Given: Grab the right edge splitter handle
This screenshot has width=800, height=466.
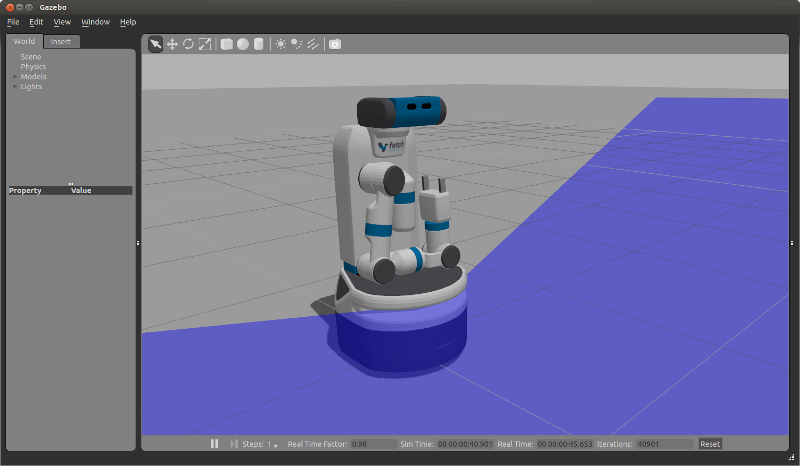Looking at the screenshot, I should coord(792,243).
